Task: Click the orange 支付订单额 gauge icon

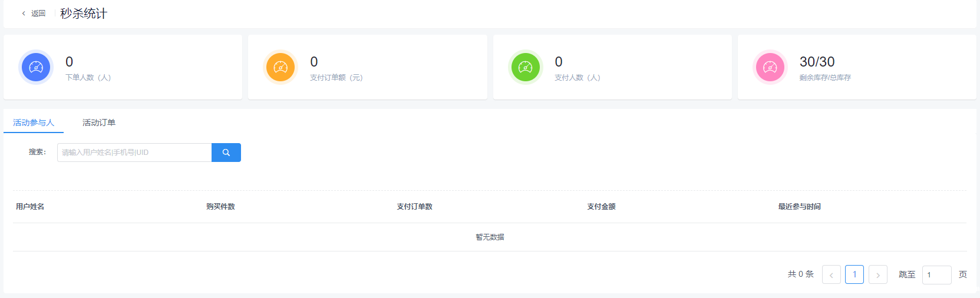Action: 281,67
